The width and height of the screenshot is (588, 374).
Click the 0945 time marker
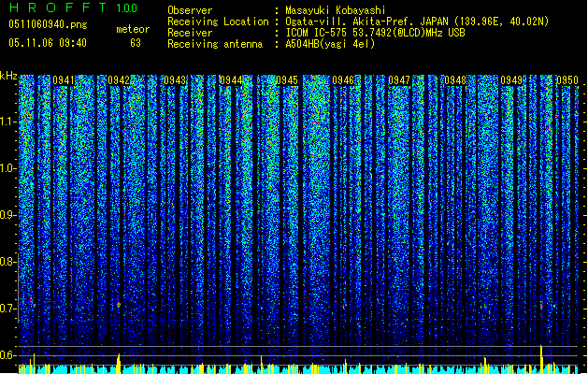coord(287,80)
